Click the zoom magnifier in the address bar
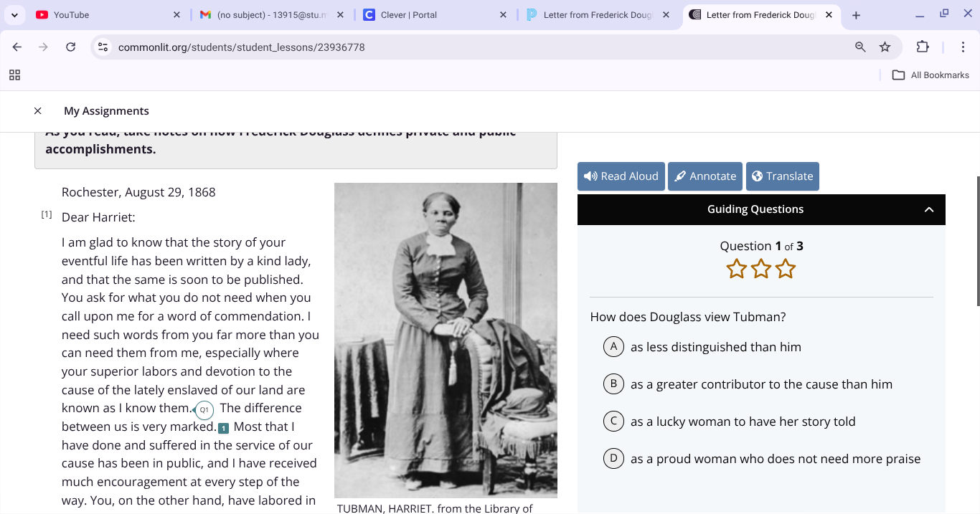The height and width of the screenshot is (514, 980). point(859,47)
